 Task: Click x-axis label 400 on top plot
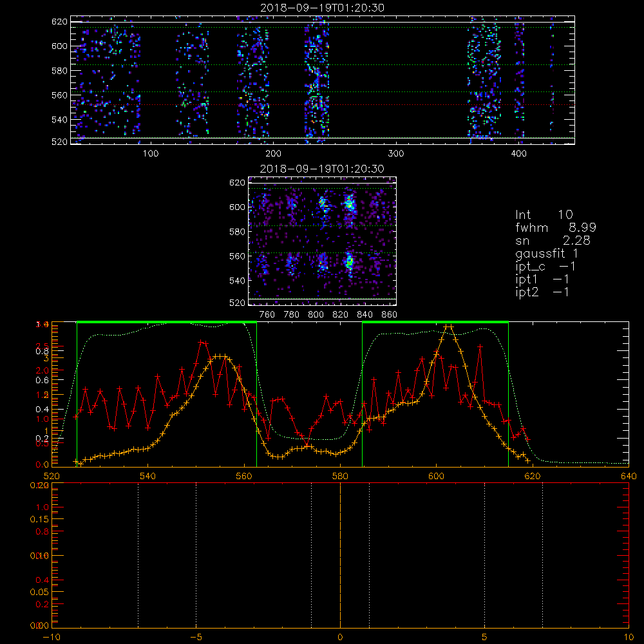[518, 154]
